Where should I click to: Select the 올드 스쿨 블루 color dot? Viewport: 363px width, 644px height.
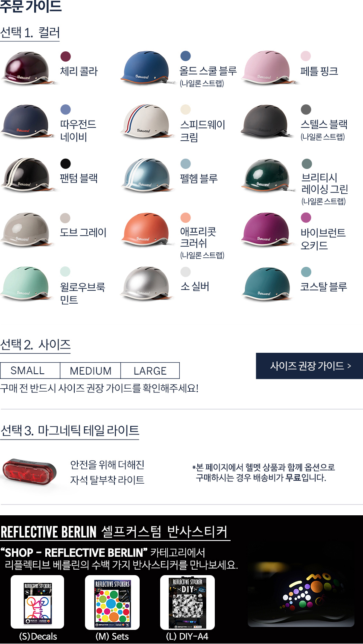pyautogui.click(x=185, y=56)
